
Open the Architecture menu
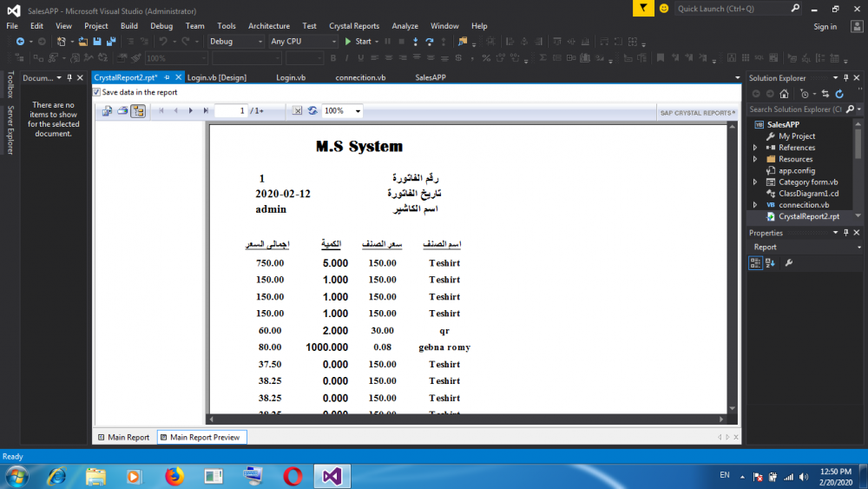(269, 26)
